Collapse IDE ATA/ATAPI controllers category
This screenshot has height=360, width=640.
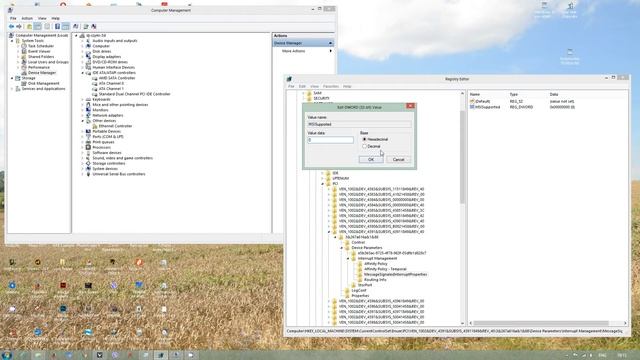(82, 73)
